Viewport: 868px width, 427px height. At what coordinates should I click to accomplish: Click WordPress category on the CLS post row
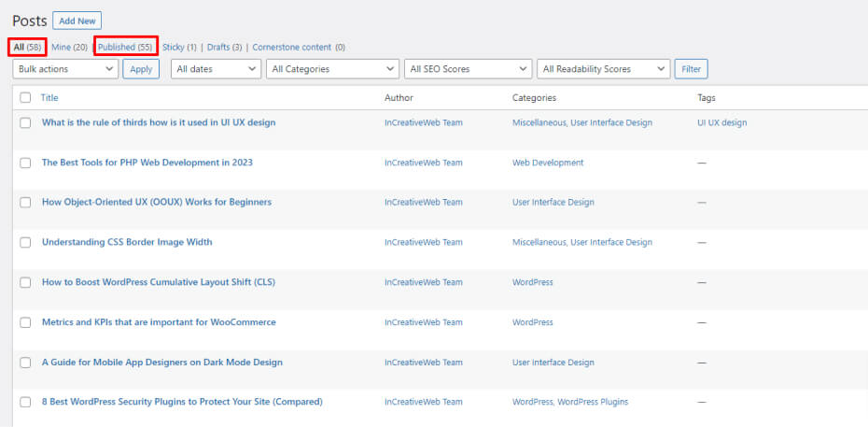[x=533, y=282]
